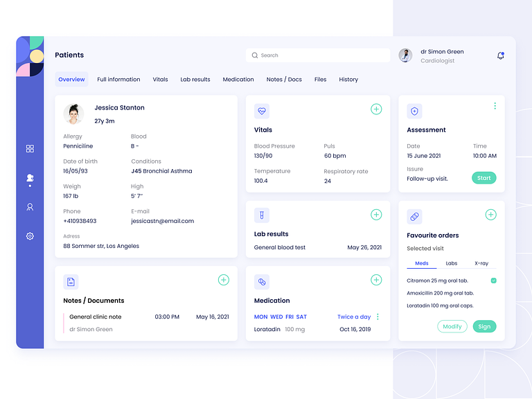Click the Favourite orders bandage icon
Image resolution: width=532 pixels, height=399 pixels.
pyautogui.click(x=414, y=216)
